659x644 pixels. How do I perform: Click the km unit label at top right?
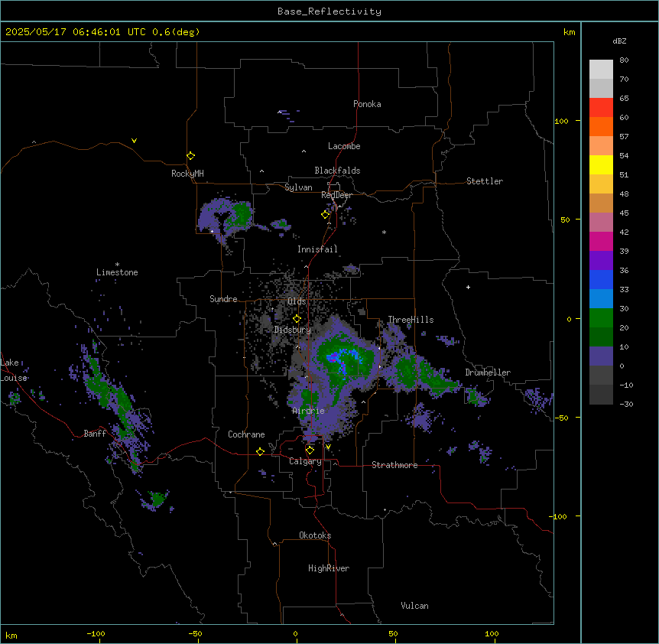(569, 32)
